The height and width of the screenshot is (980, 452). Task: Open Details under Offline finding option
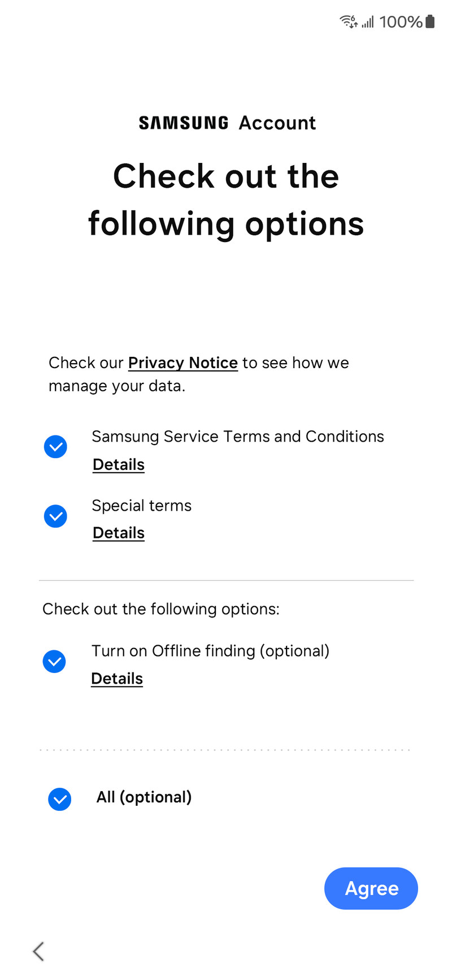(x=117, y=679)
